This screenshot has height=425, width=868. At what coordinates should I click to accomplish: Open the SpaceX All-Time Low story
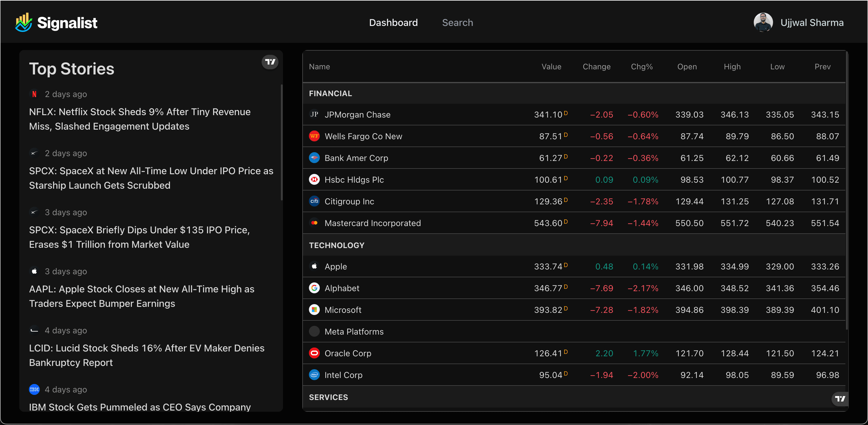tap(151, 178)
